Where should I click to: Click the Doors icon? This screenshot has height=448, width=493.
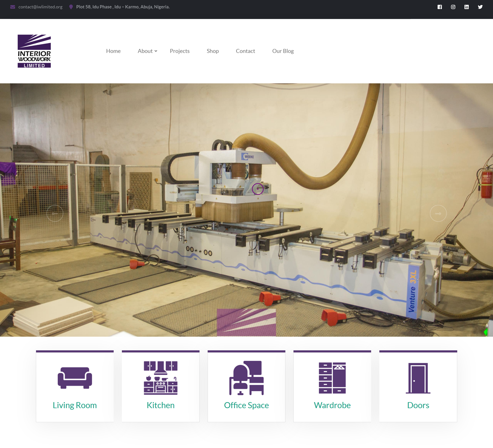tap(418, 378)
